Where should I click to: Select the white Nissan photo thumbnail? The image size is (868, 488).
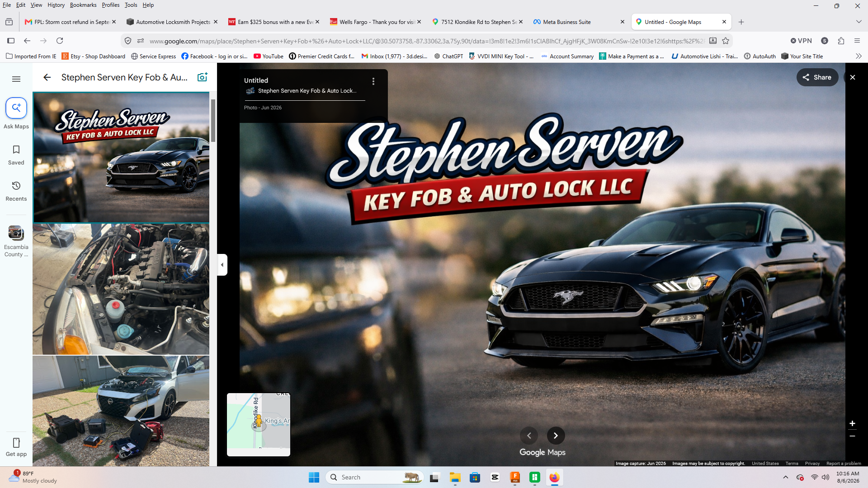tap(121, 411)
